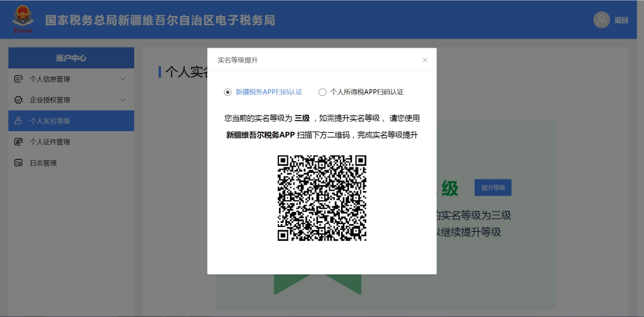Click the bold 三级 level text
Viewport: 644px width, 317px height.
click(302, 119)
